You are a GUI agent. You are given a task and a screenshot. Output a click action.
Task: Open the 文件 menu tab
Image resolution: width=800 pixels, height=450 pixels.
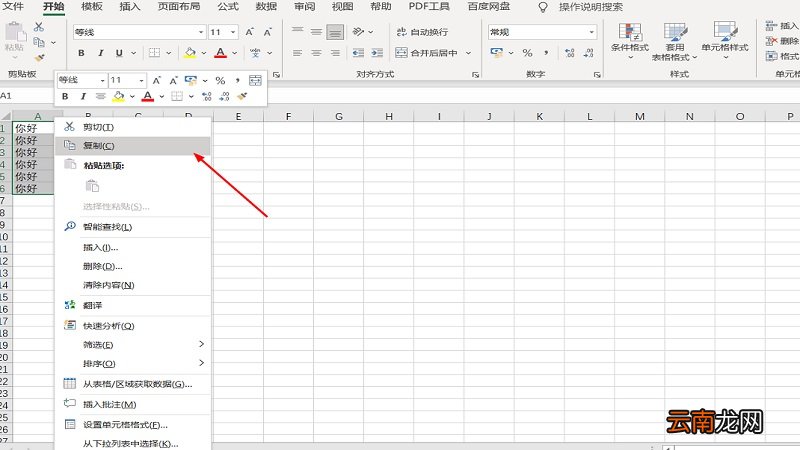click(13, 7)
